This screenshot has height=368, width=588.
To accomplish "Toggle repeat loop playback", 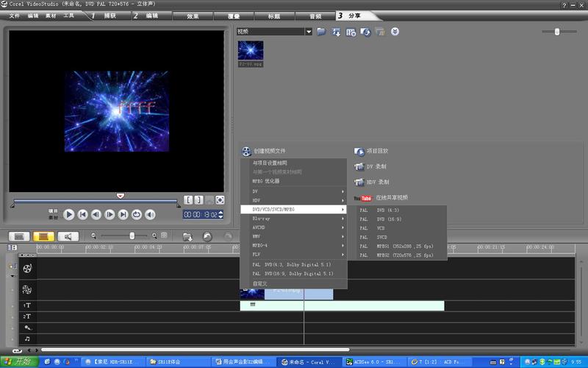I will 137,214.
